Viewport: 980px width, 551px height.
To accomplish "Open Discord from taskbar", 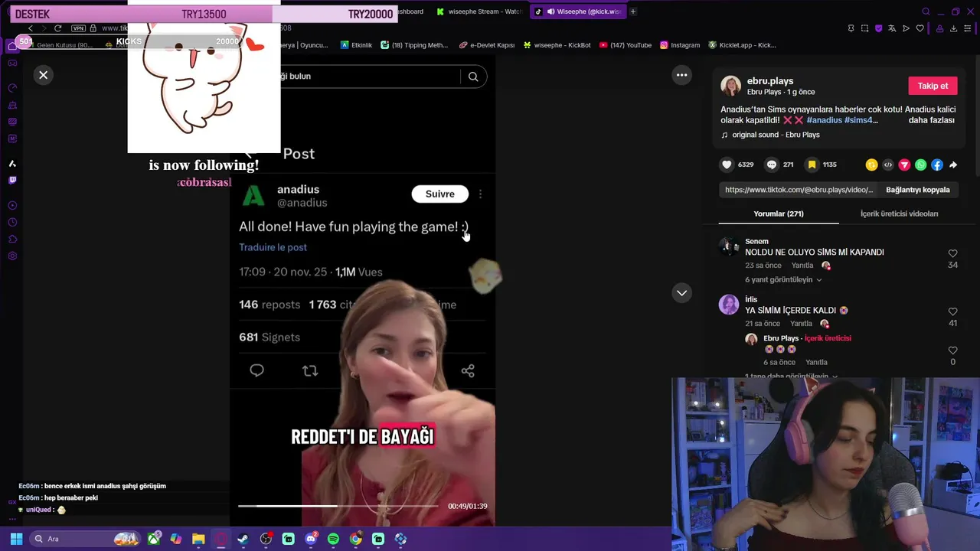I will pos(311,539).
